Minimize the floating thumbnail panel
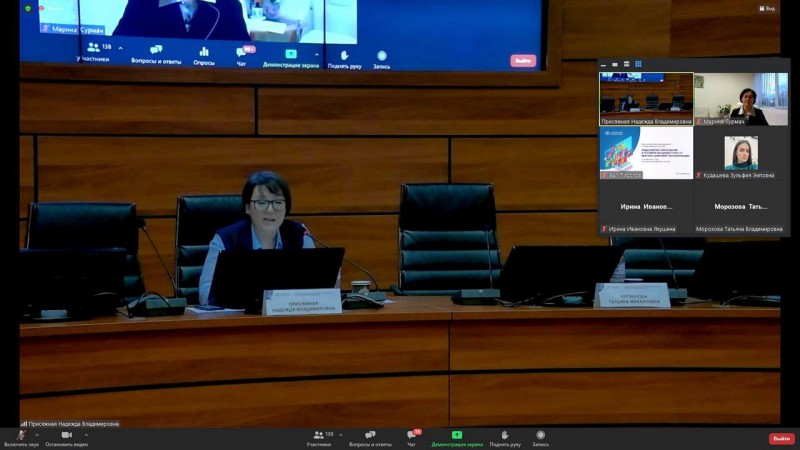The height and width of the screenshot is (450, 800). point(604,64)
